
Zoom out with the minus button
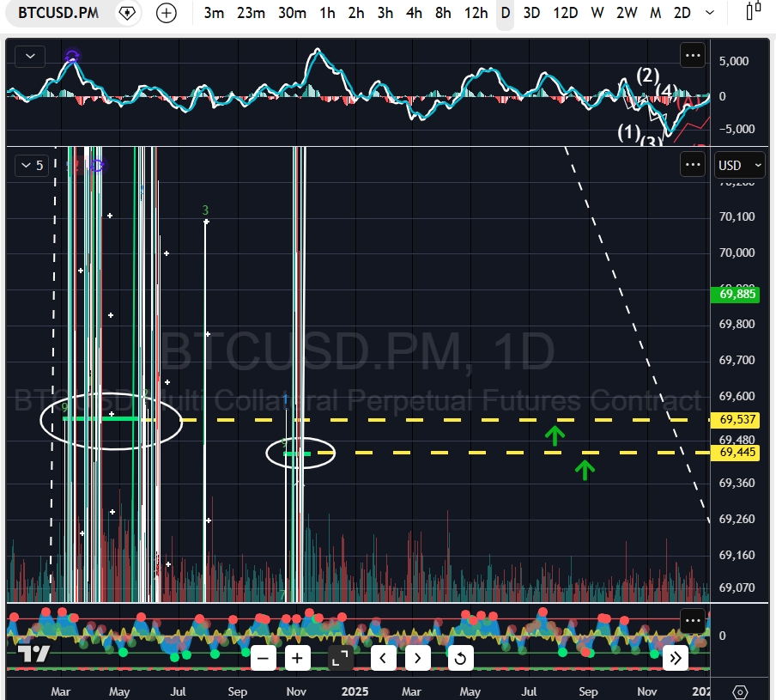[264, 658]
